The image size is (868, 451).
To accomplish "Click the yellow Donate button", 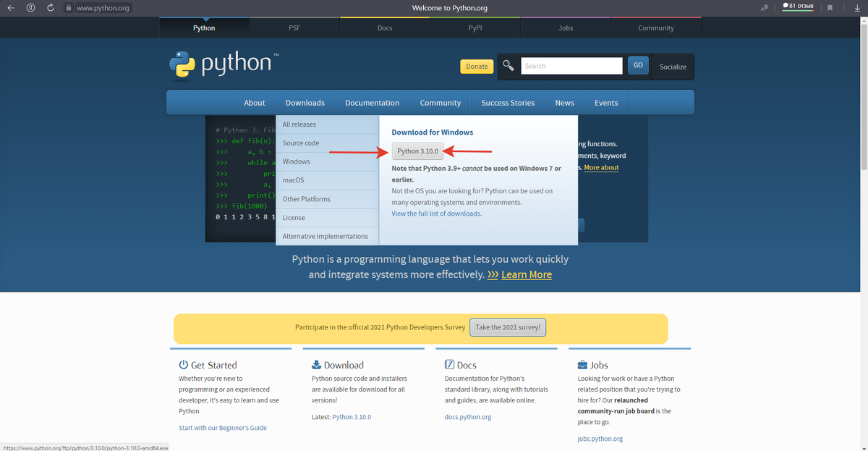I will tap(477, 67).
